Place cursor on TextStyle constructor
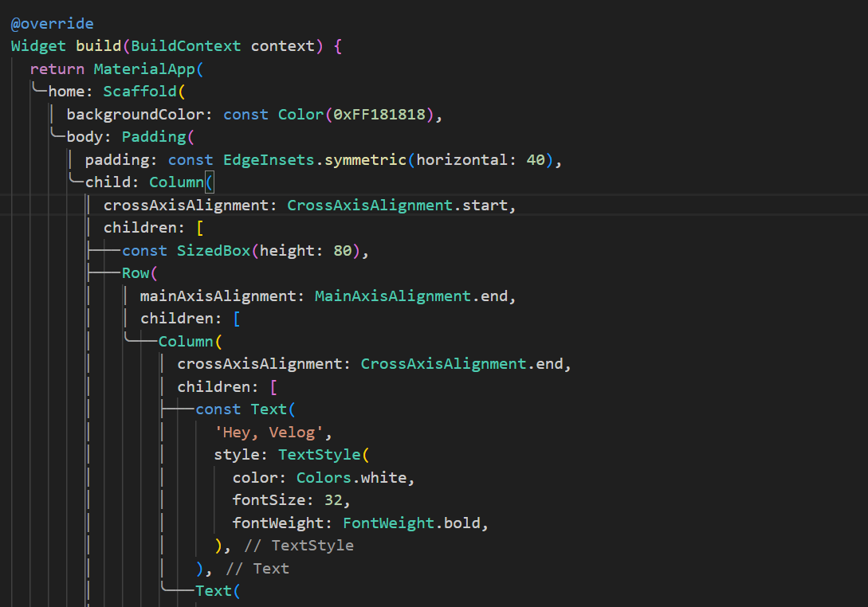Viewport: 868px width, 607px height. click(x=320, y=454)
